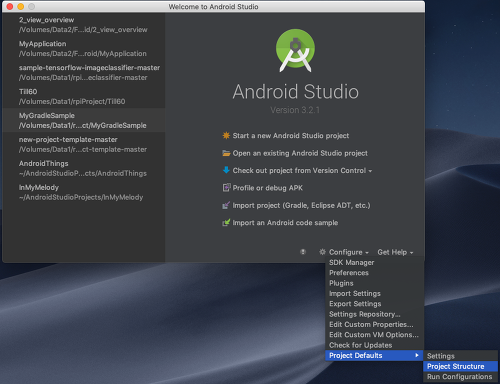
Task: Open recent project MyGradleSample
Action: (84, 120)
